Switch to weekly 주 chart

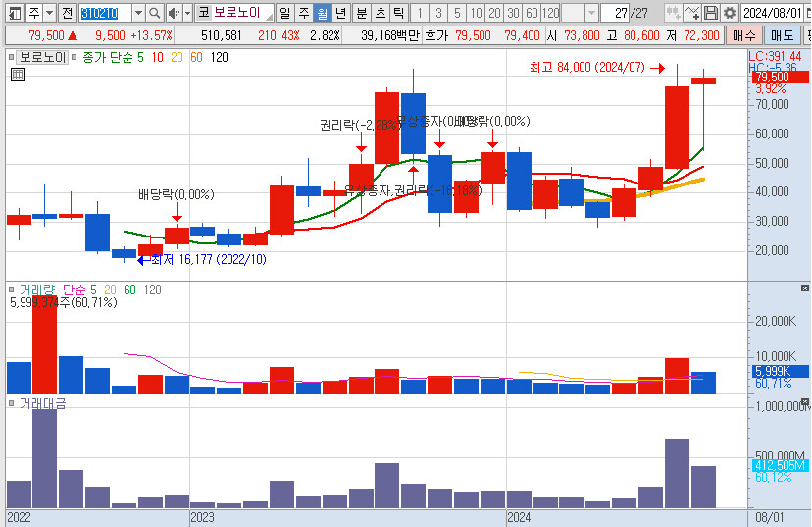303,13
